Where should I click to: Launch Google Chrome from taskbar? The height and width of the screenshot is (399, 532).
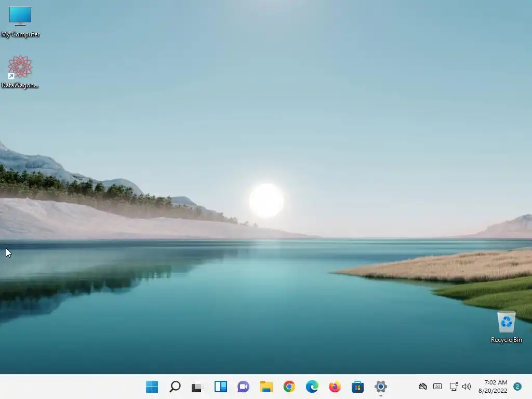coord(289,387)
